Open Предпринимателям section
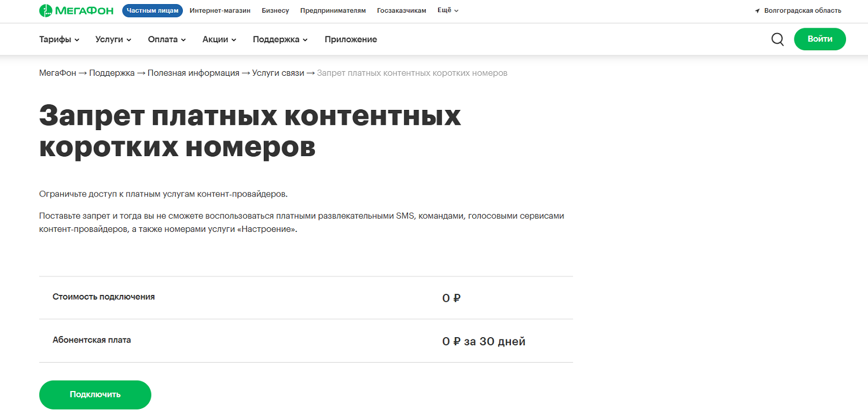The width and height of the screenshot is (868, 417). pos(333,10)
